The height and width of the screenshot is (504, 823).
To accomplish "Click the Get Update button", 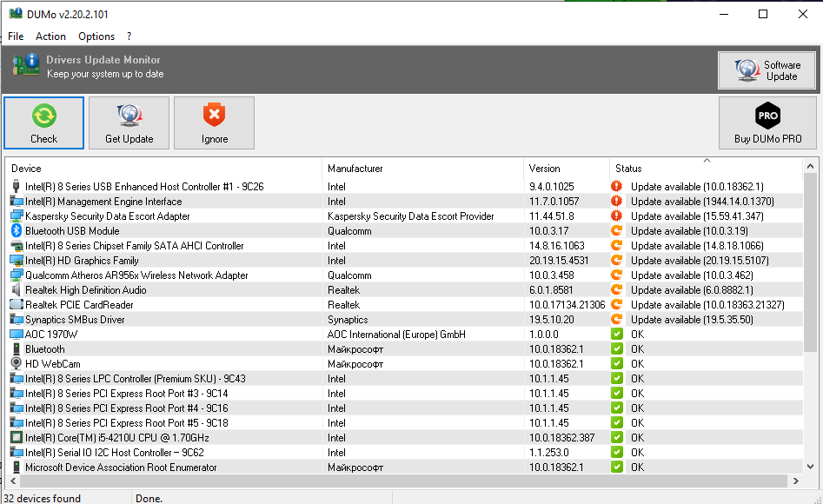I will pos(129,123).
